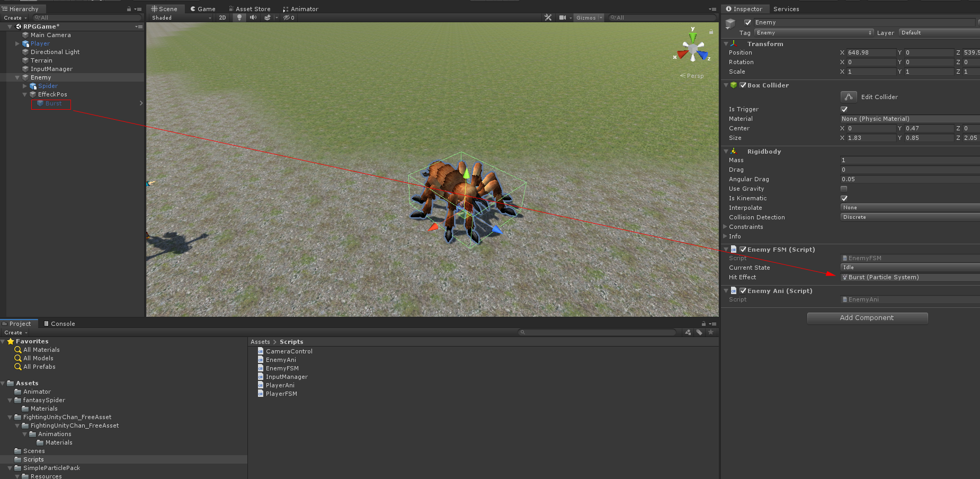980x479 pixels.
Task: Open the Shaded draw mode dropdown
Action: [181, 17]
